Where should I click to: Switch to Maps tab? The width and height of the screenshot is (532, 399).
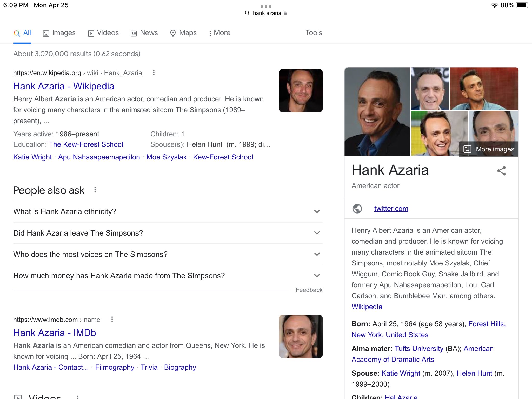pos(183,33)
